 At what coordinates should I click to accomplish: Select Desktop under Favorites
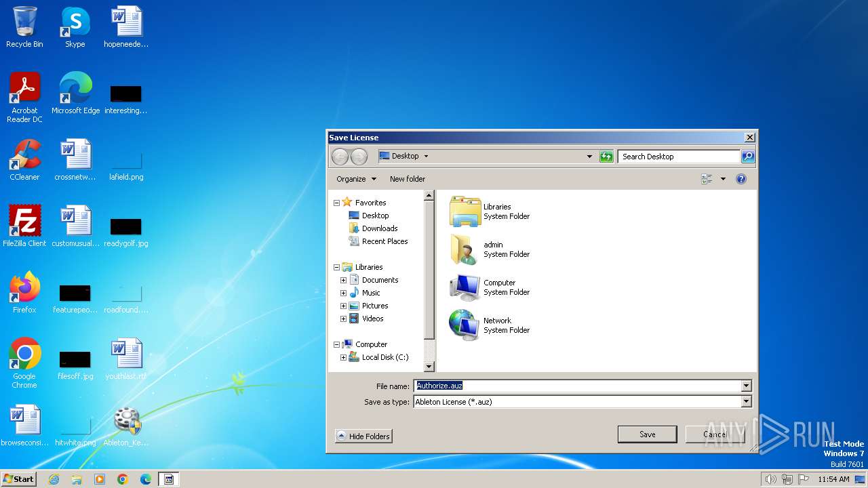pyautogui.click(x=369, y=216)
